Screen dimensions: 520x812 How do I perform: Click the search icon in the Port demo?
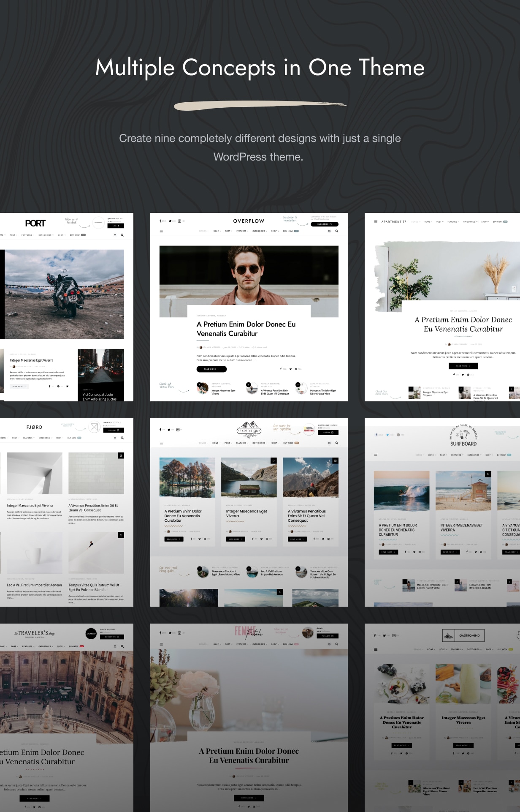[x=122, y=235]
